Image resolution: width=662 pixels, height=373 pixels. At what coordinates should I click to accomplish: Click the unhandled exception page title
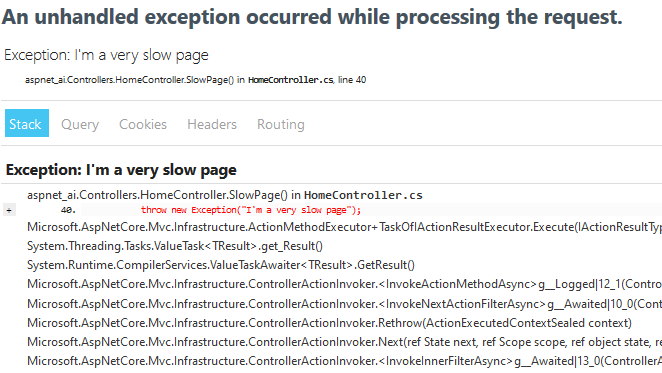pos(312,17)
